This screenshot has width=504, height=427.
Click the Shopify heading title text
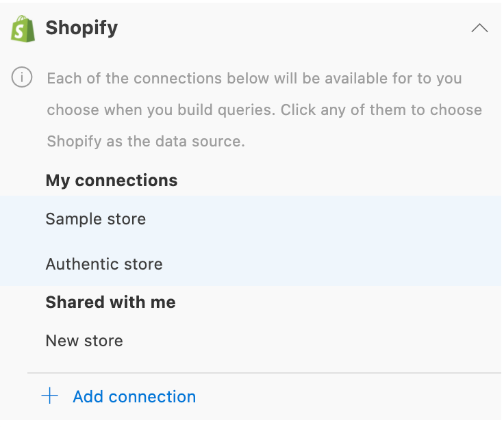pyautogui.click(x=81, y=28)
